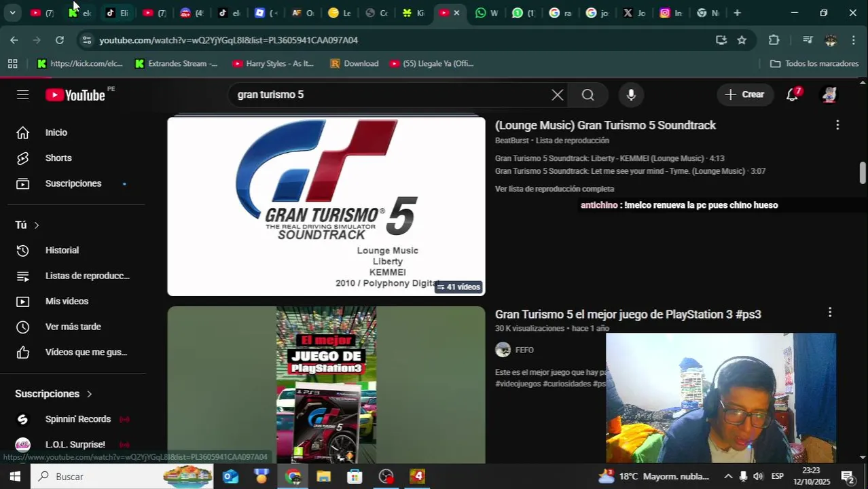
Task: Open a new tab with the plus
Action: tap(737, 13)
